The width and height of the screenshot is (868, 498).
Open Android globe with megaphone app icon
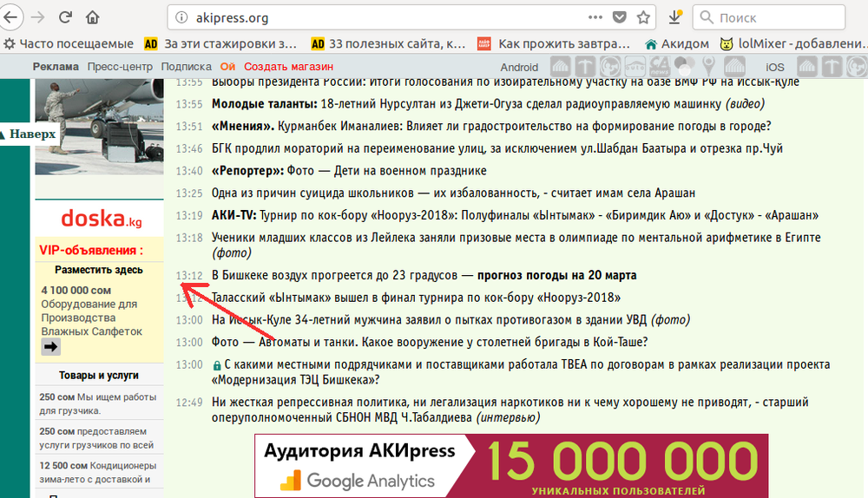coord(610,67)
